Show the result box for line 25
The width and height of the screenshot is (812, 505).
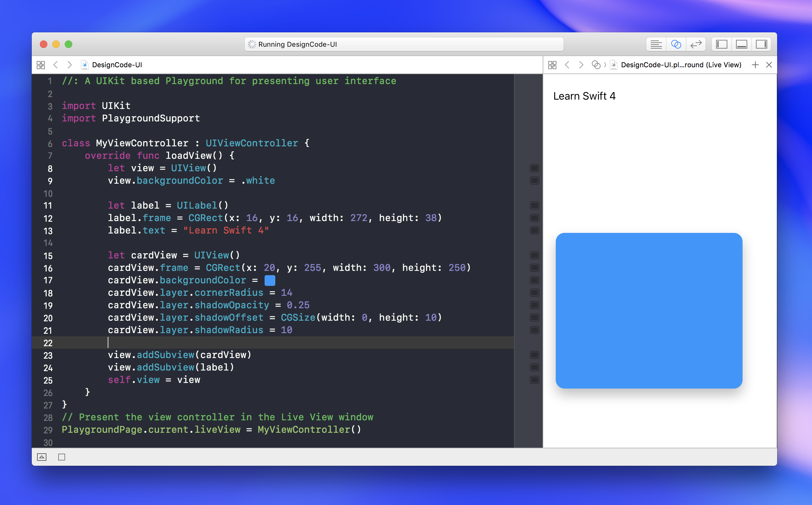point(534,380)
